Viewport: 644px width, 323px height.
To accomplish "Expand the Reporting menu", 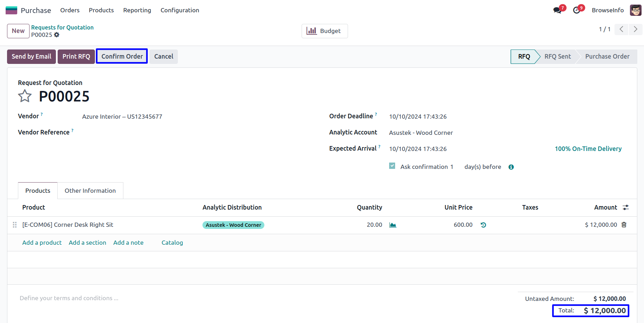I will click(137, 10).
